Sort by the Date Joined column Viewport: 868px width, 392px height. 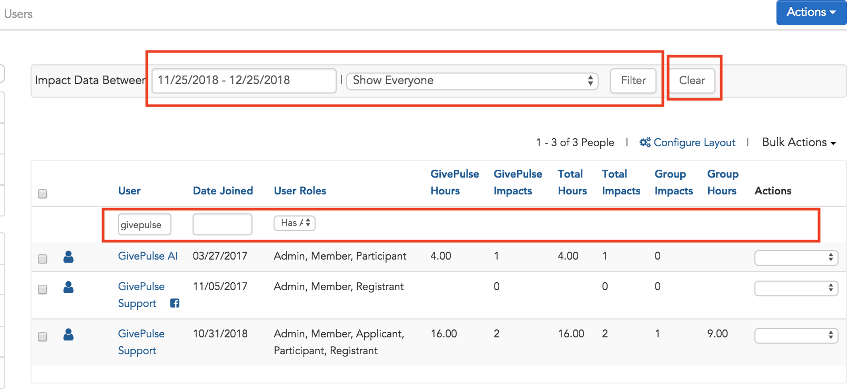point(223,191)
